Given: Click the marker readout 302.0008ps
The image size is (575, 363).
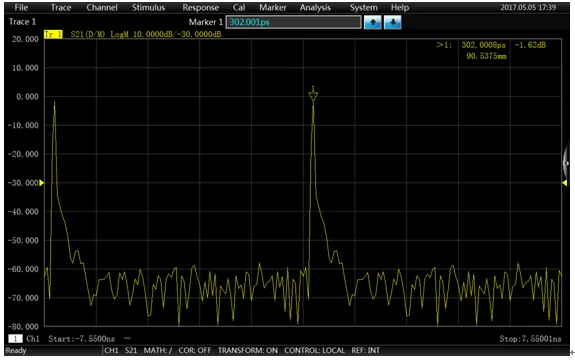Looking at the screenshot, I should tap(483, 45).
